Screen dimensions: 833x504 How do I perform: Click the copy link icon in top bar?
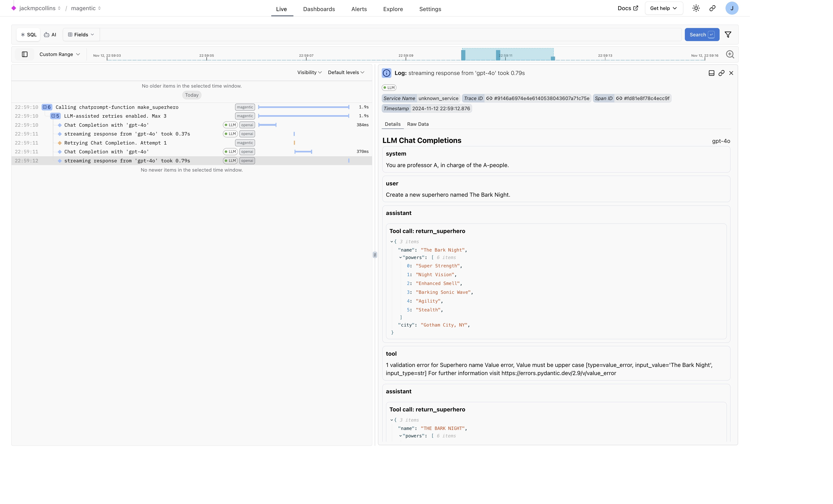[x=712, y=8]
